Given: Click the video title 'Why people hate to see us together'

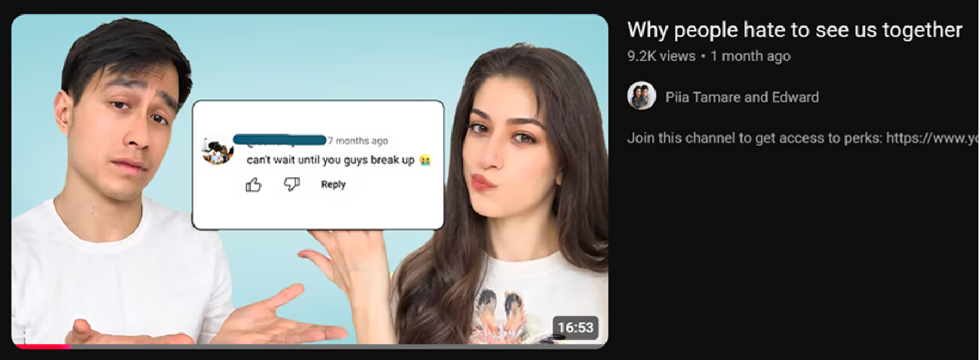Looking at the screenshot, I should pos(795,30).
